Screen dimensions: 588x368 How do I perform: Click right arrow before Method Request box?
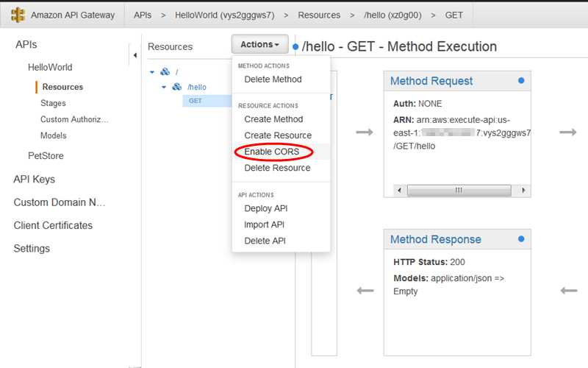pyautogui.click(x=365, y=132)
